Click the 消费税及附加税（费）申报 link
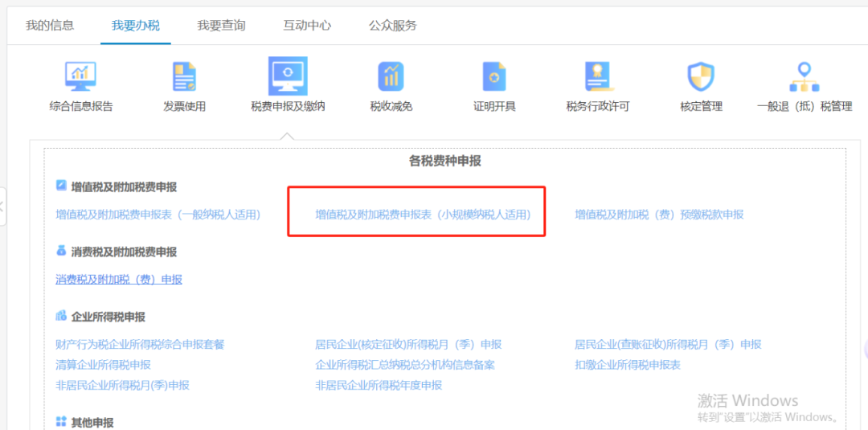 (119, 280)
